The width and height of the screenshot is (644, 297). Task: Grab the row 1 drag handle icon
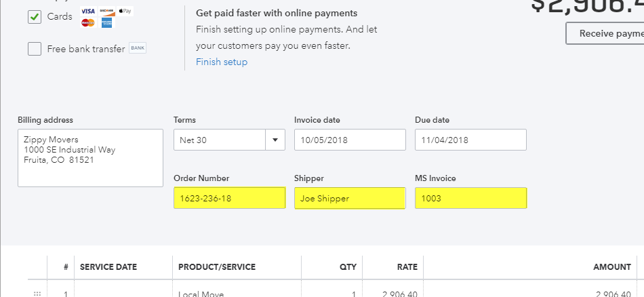coord(37,294)
